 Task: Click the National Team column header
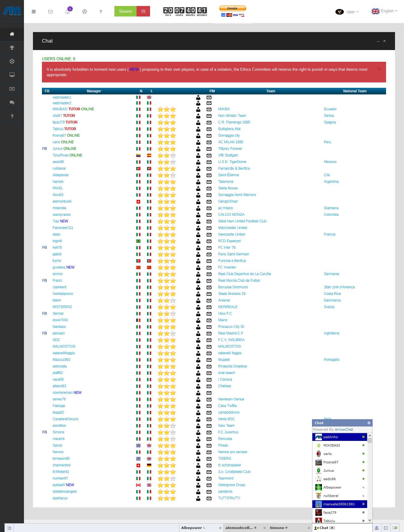[x=355, y=91]
